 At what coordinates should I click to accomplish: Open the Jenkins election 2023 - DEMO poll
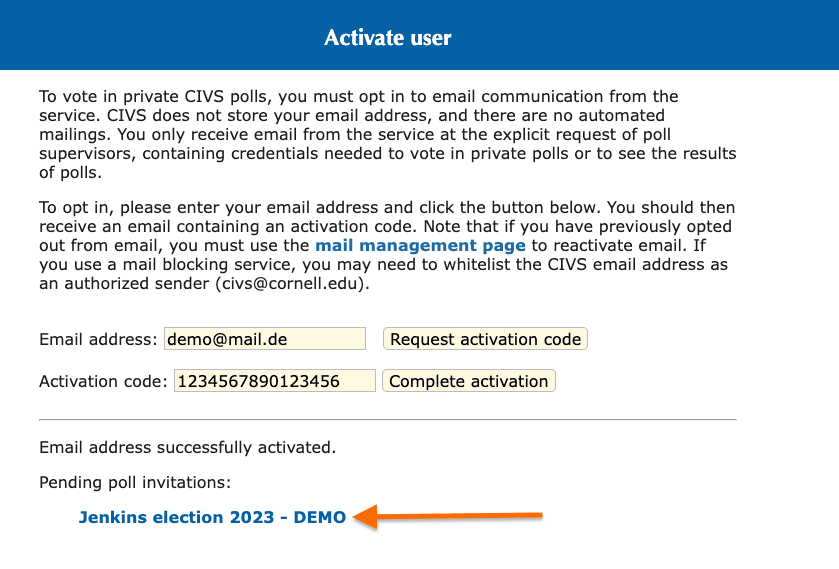pyautogui.click(x=212, y=517)
